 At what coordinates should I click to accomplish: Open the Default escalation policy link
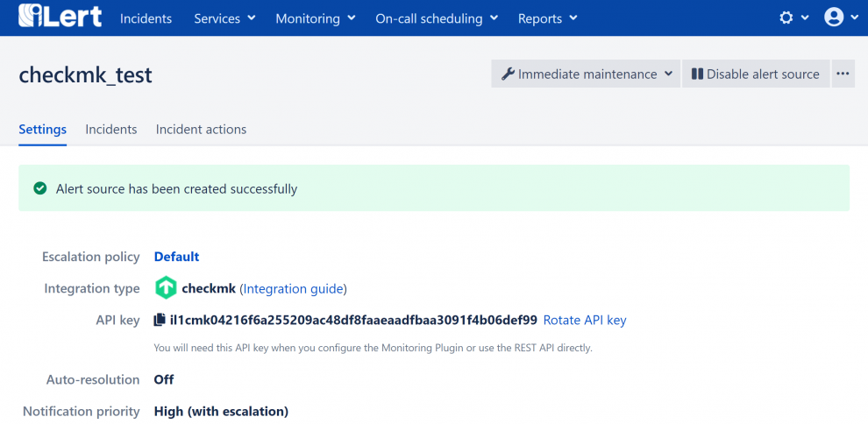[x=176, y=257]
